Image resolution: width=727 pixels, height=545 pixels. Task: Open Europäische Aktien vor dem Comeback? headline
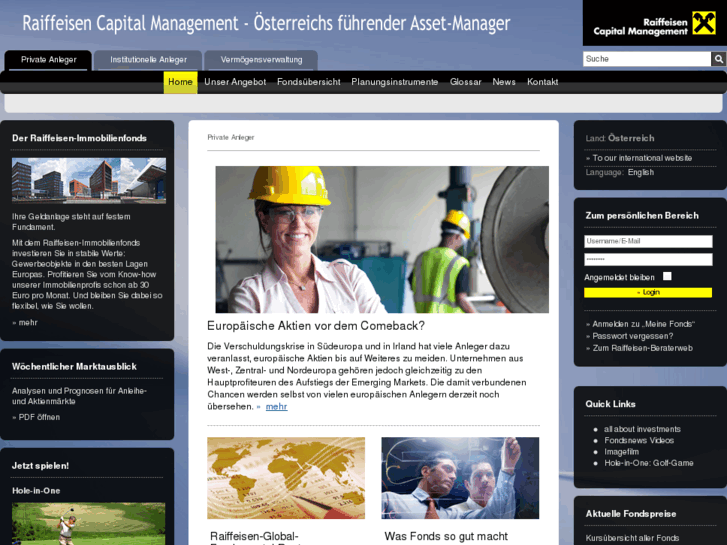coord(316,326)
